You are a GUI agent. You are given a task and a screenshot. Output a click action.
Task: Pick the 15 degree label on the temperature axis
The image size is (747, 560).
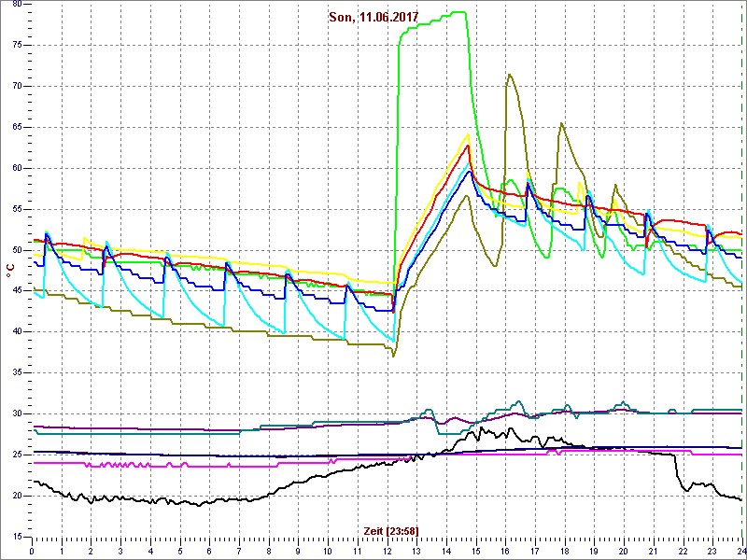[17, 538]
